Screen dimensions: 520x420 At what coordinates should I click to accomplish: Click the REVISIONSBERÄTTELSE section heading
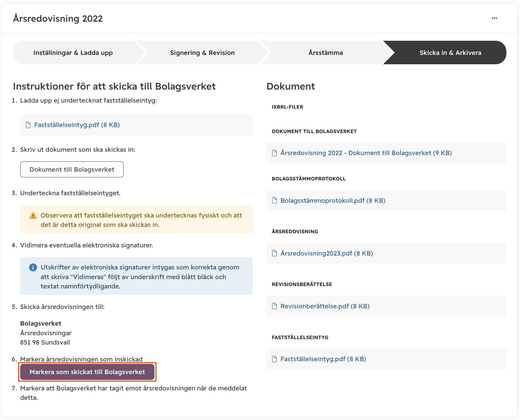302,284
